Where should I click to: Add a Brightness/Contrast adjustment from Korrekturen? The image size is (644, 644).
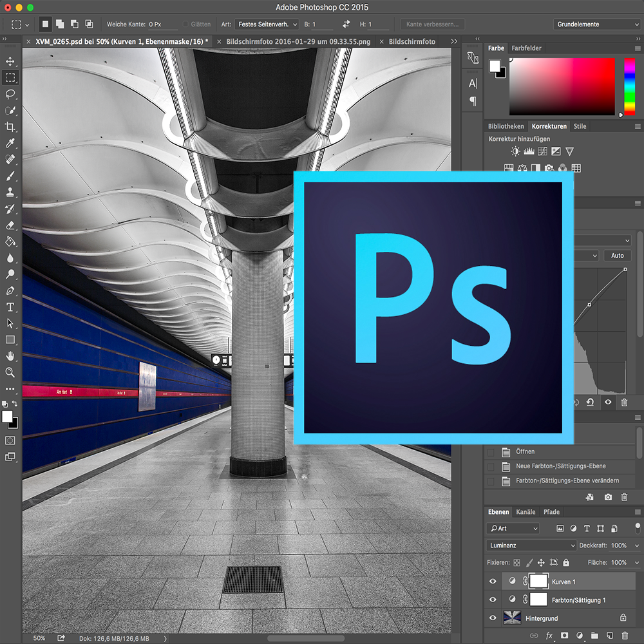515,151
